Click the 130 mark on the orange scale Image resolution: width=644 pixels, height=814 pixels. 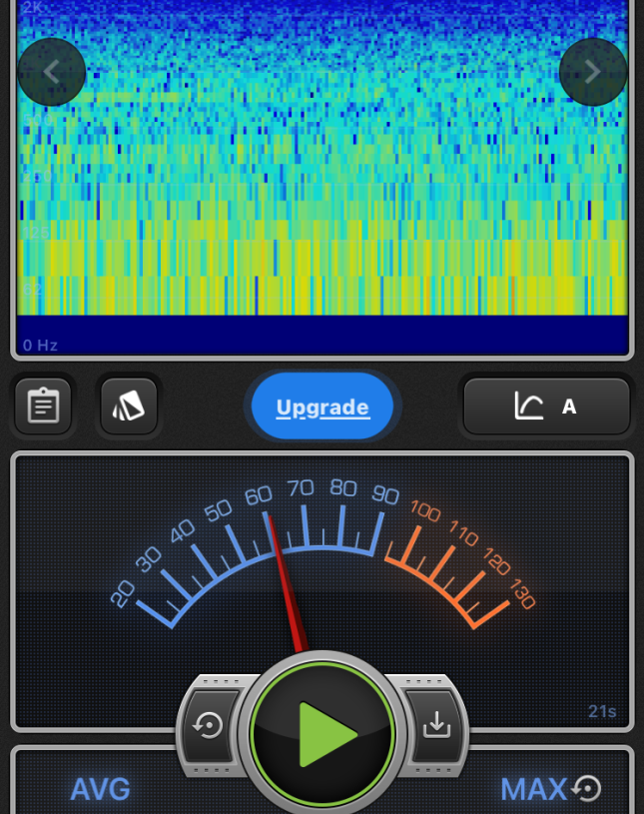(x=521, y=594)
